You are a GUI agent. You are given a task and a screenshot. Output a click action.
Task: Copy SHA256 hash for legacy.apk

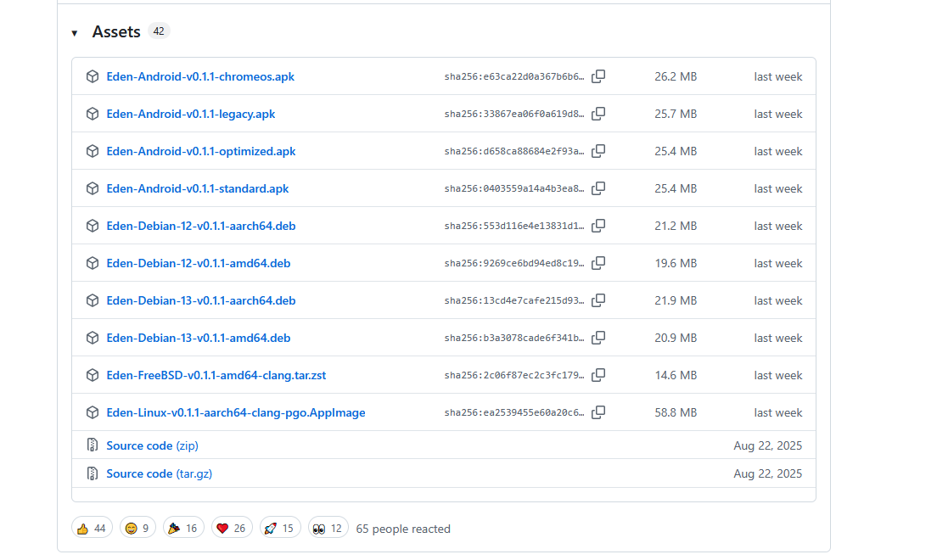[598, 114]
